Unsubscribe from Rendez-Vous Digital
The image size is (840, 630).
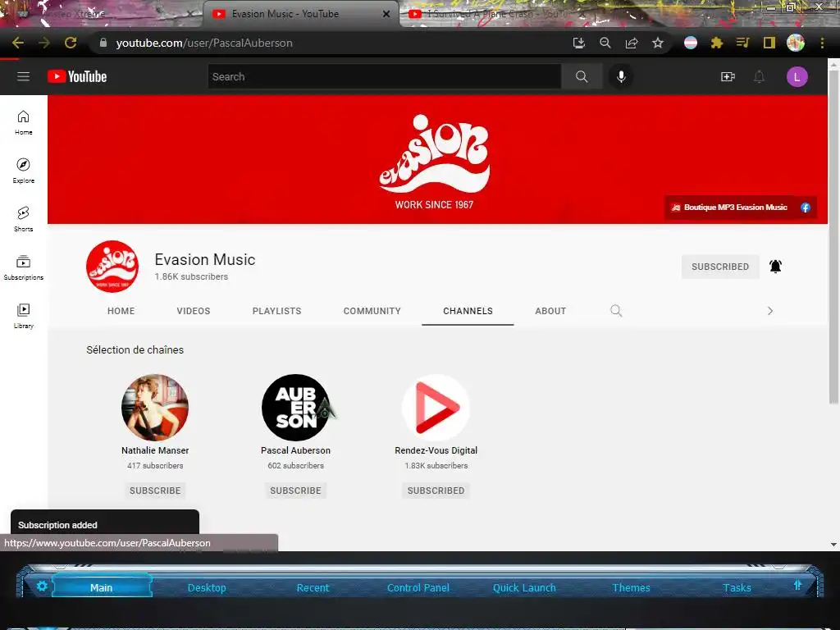pos(436,491)
